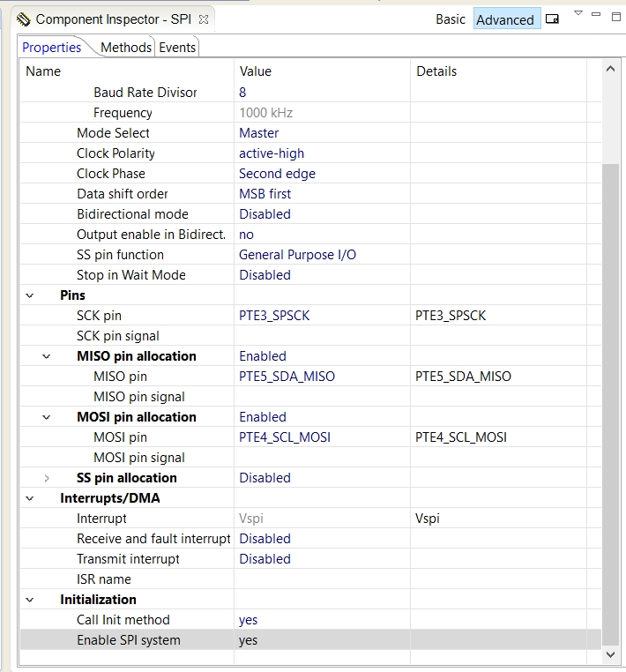Open the new inspector window icon beside Advanced
The image size is (626, 672).
coord(552,19)
